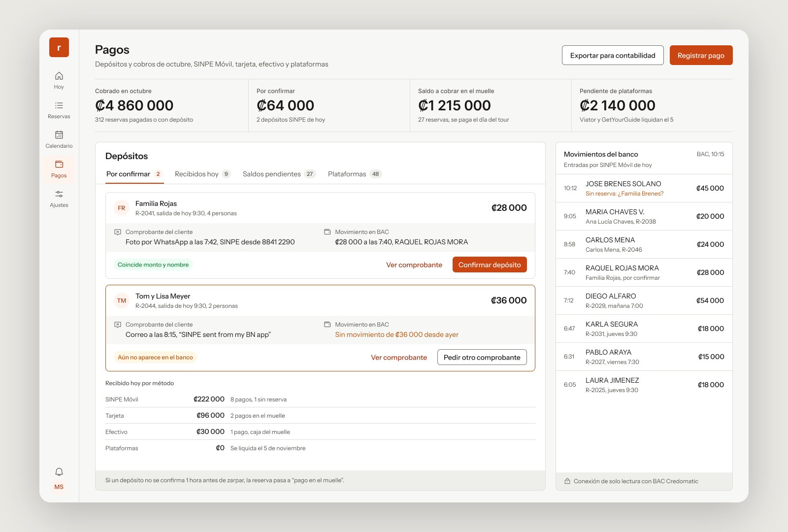
Task: Select PABLO ARAYA bank movement
Action: pyautogui.click(x=644, y=357)
